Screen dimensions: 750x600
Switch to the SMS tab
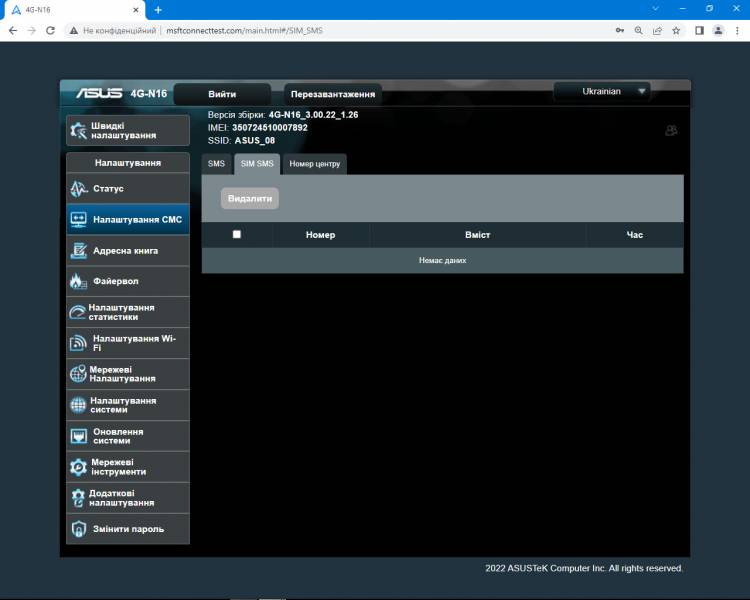(x=216, y=164)
